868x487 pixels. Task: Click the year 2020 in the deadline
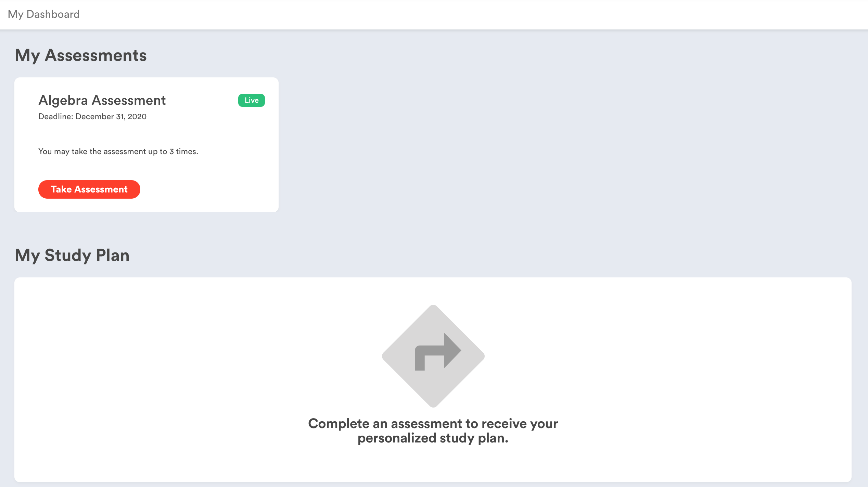pyautogui.click(x=137, y=116)
